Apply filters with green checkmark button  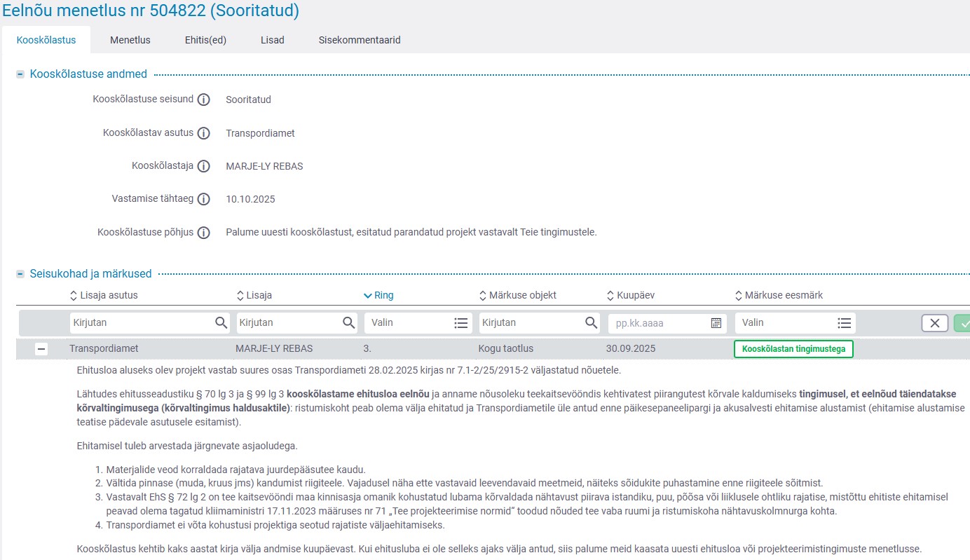[963, 323]
